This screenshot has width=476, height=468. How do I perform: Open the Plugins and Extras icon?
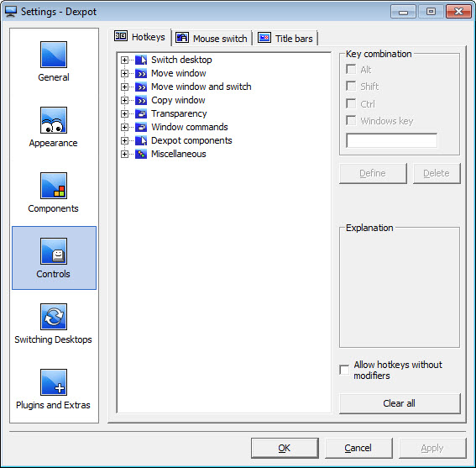(54, 382)
